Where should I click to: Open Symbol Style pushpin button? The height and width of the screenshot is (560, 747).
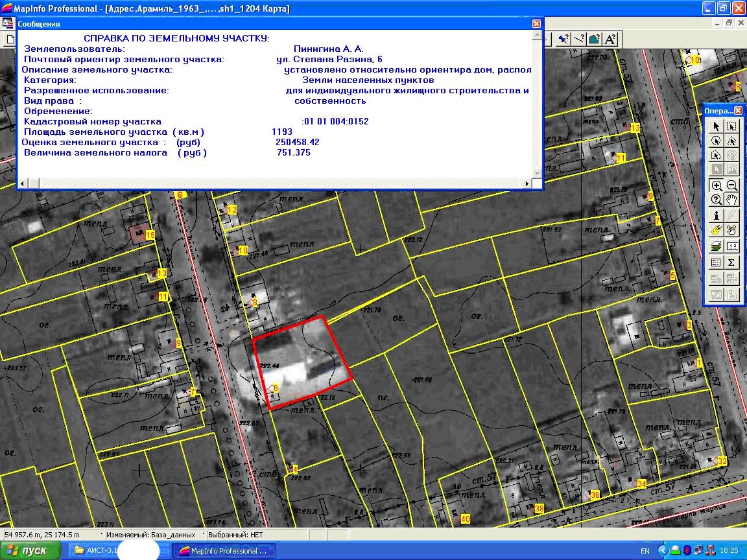pos(563,39)
